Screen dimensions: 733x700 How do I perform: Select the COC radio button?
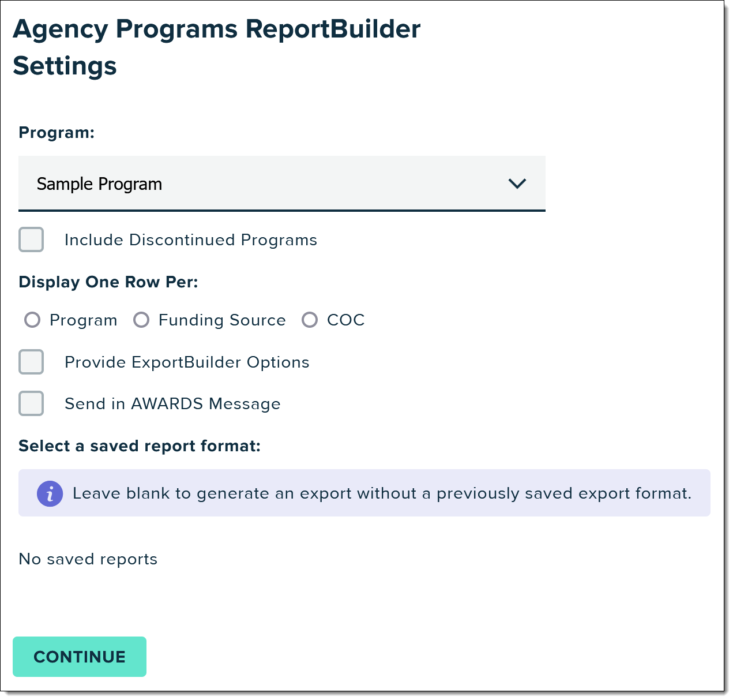310,320
